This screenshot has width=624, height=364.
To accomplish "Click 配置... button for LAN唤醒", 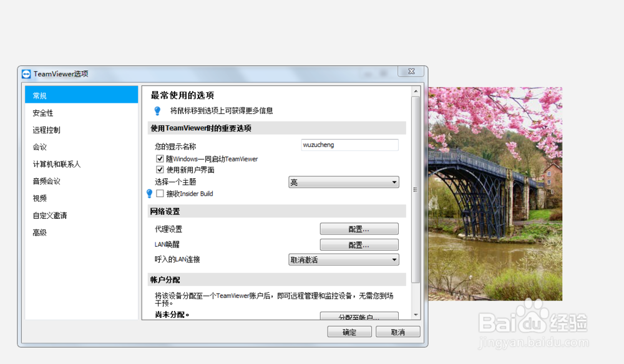I will [359, 245].
